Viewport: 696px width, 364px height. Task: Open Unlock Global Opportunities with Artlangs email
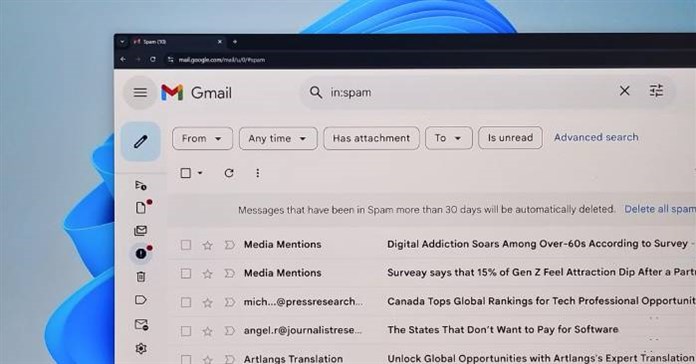pos(541,358)
